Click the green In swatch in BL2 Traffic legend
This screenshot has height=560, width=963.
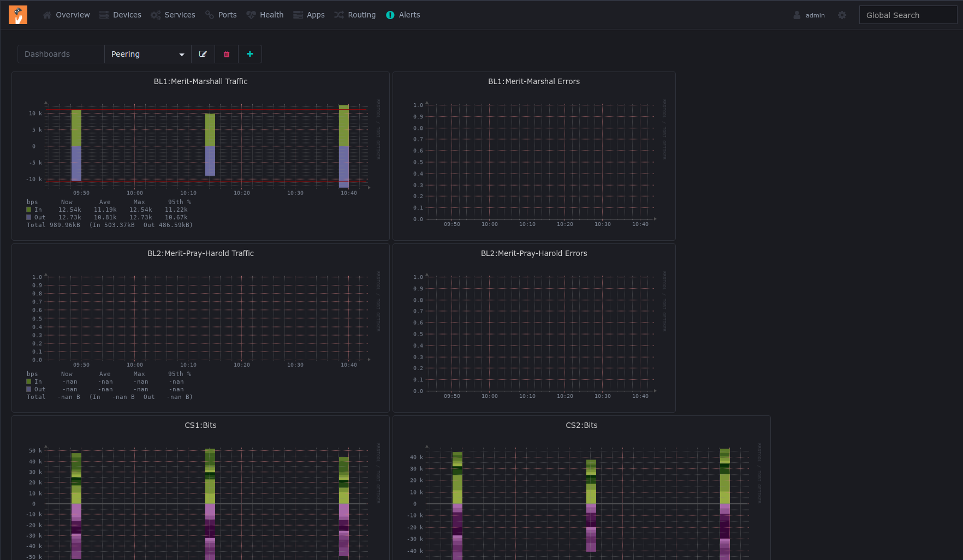coord(29,382)
